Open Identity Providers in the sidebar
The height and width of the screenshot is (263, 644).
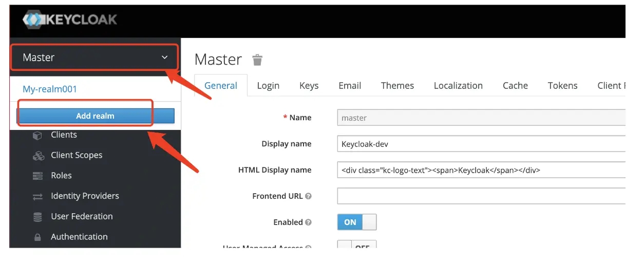click(x=85, y=196)
